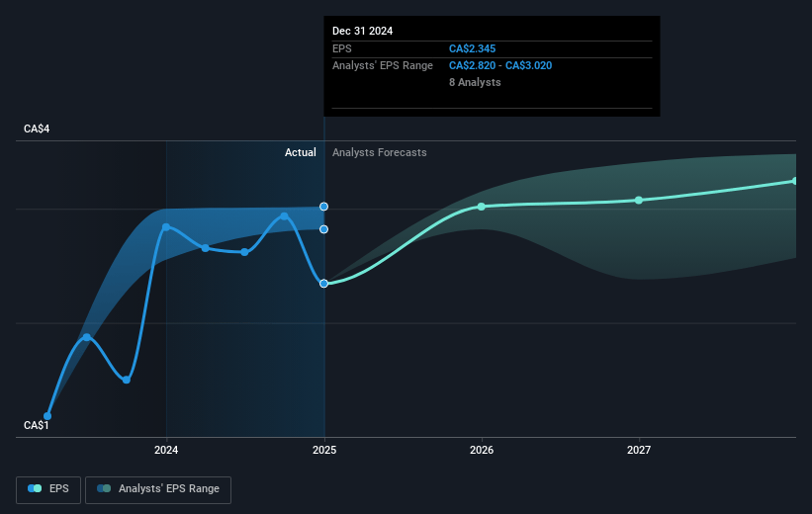Viewport: 812px width, 514px height.
Task: Click the mid-2024 EPS data point
Action: click(x=244, y=253)
